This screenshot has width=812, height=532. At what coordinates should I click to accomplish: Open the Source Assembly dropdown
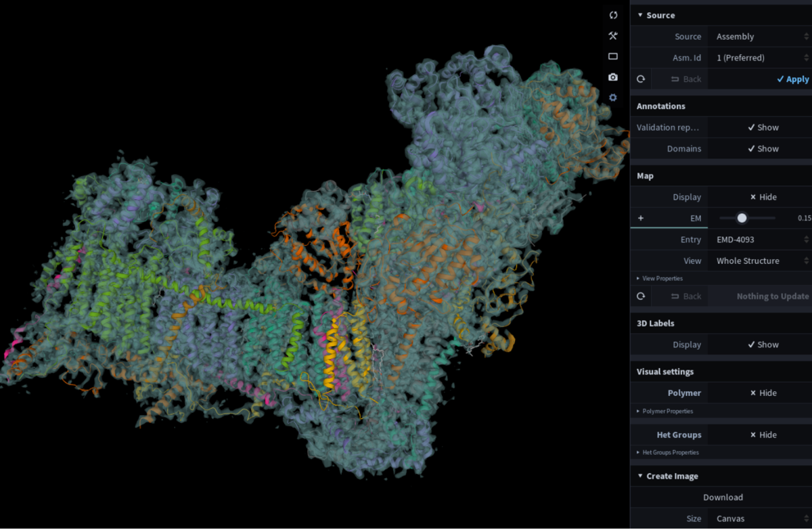(x=761, y=37)
